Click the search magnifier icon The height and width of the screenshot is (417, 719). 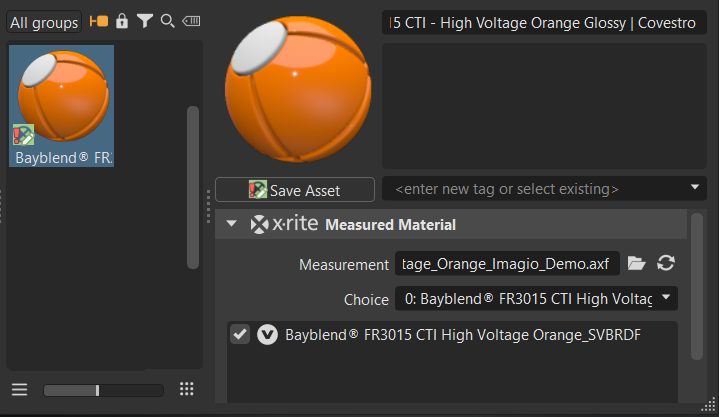pyautogui.click(x=167, y=21)
